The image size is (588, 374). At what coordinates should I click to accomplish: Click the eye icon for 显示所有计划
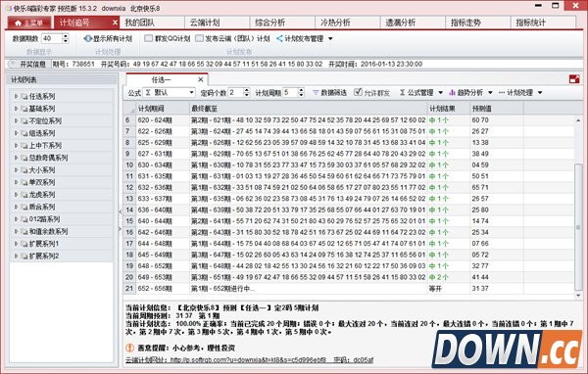[88, 38]
